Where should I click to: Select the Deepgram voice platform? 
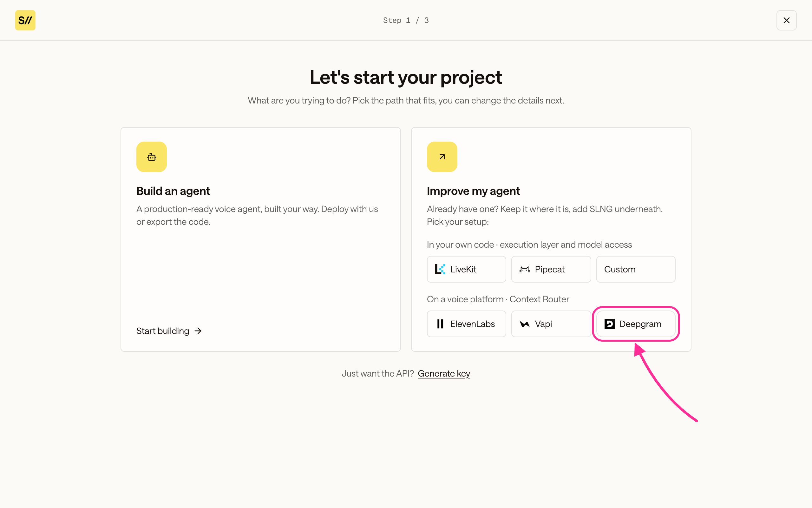(x=636, y=324)
